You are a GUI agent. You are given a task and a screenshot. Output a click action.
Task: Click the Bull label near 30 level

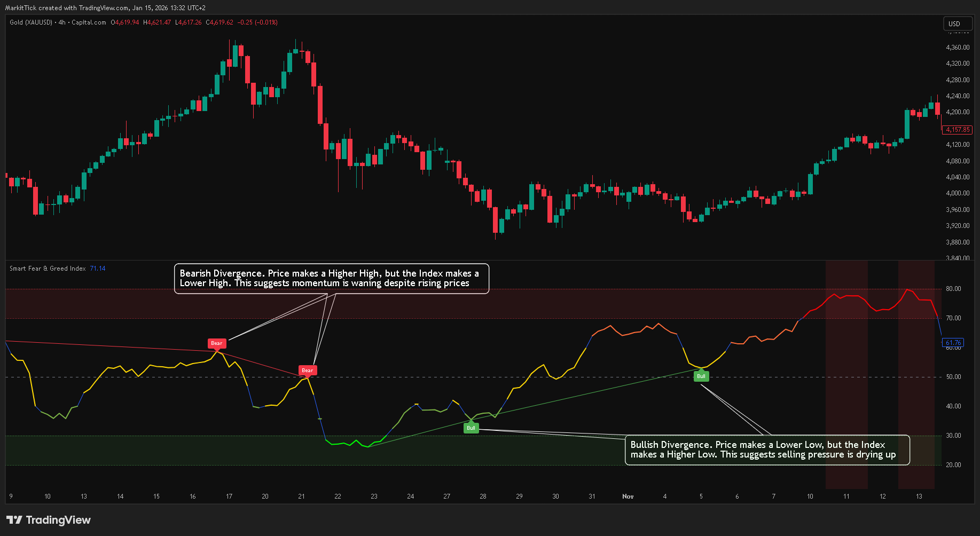pos(471,428)
